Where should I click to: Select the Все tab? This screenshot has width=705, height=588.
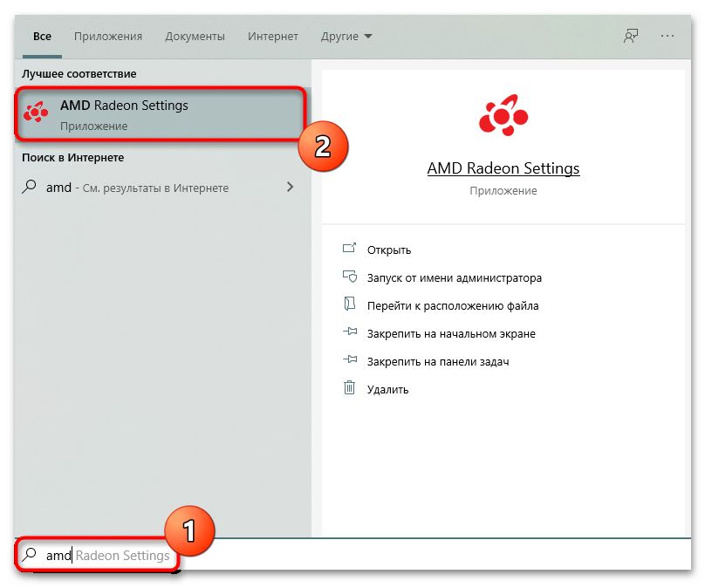(x=42, y=37)
